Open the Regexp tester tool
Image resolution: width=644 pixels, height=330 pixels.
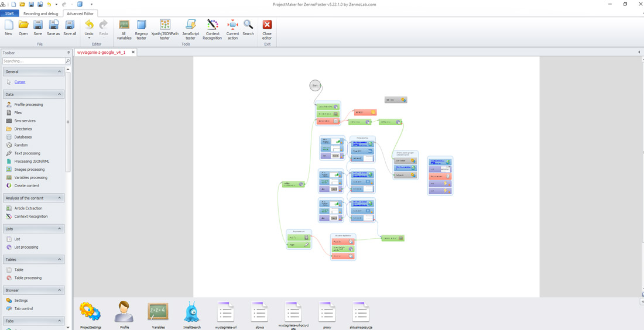(141, 29)
